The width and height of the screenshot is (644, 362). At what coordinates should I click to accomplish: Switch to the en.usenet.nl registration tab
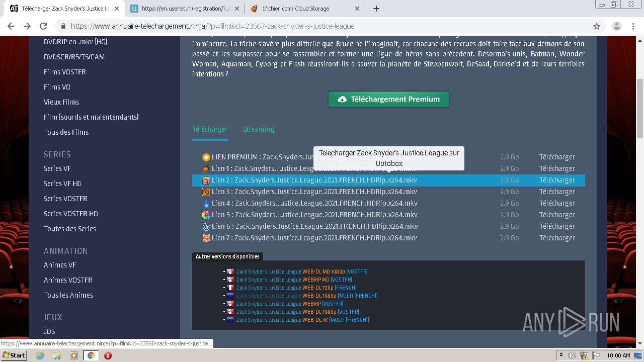[185, 9]
